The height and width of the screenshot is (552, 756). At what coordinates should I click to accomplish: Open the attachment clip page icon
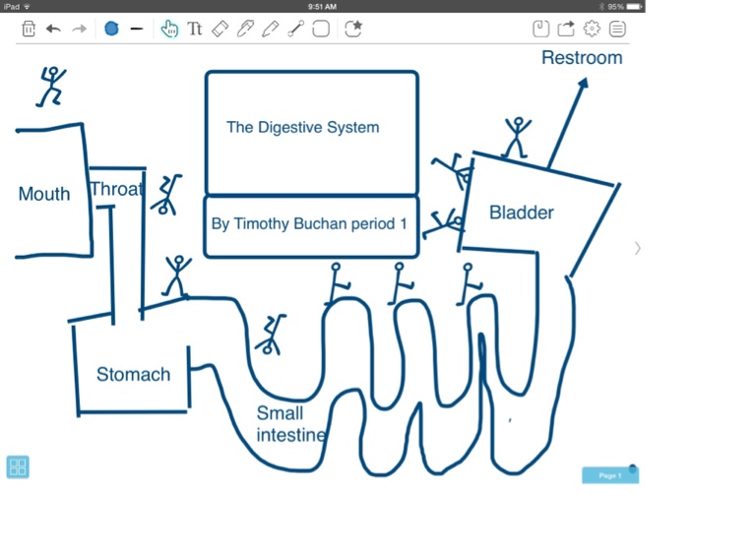click(540, 29)
